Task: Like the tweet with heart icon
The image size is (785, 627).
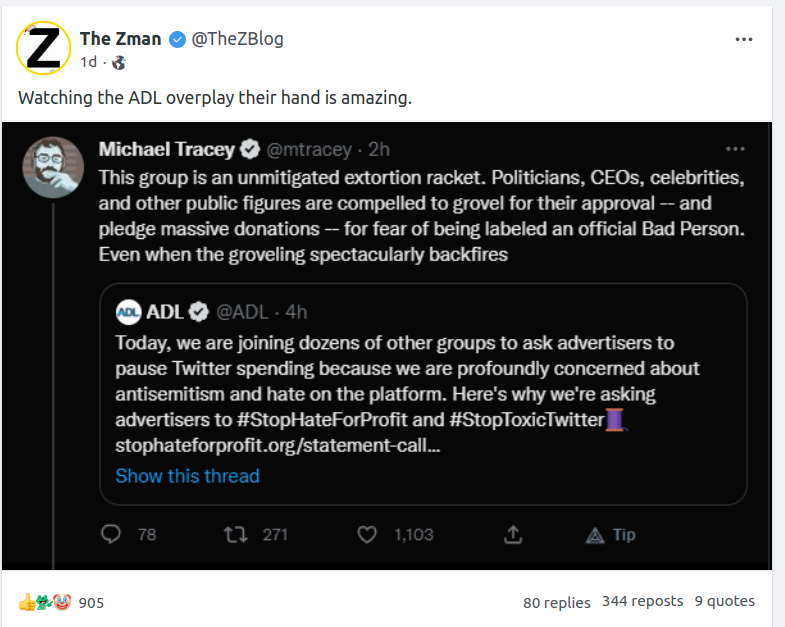Action: 367,534
